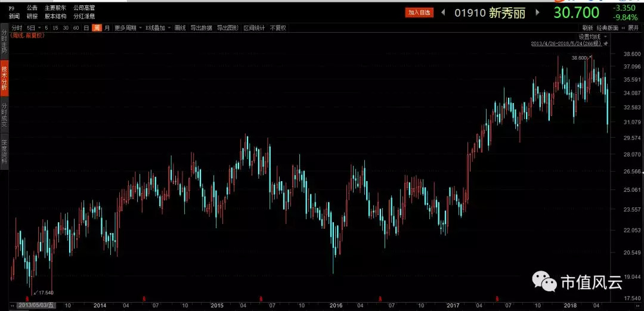Switch chart to daily 日 period
The width and height of the screenshot is (644, 311).
point(86,28)
